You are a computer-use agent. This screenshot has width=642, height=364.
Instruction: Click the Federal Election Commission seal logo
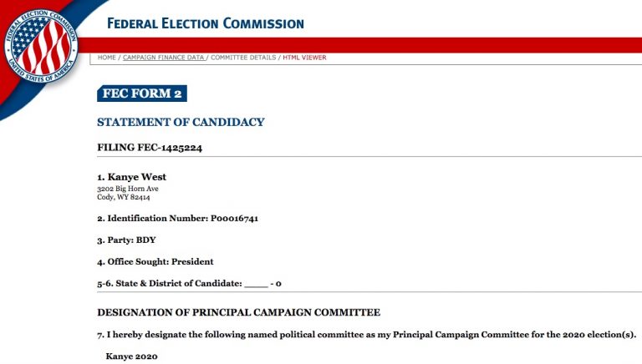click(40, 44)
